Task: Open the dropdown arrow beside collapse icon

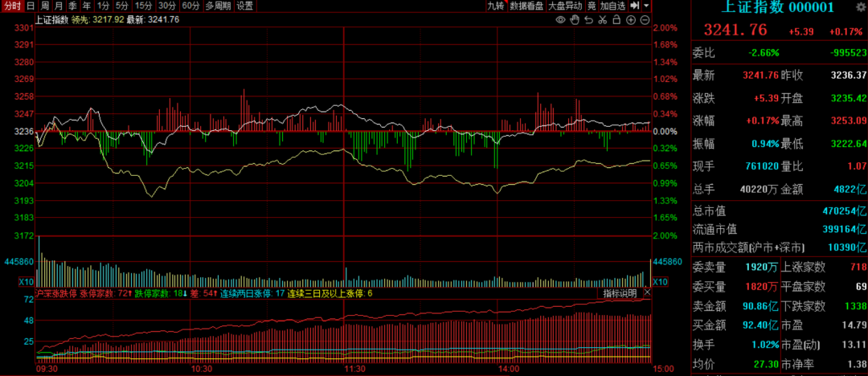Action: tap(646, 6)
